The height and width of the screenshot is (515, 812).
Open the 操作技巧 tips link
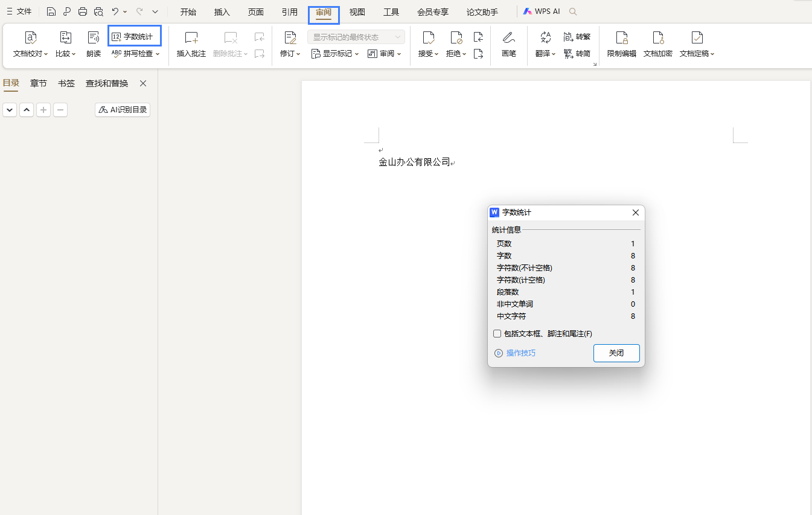(520, 353)
